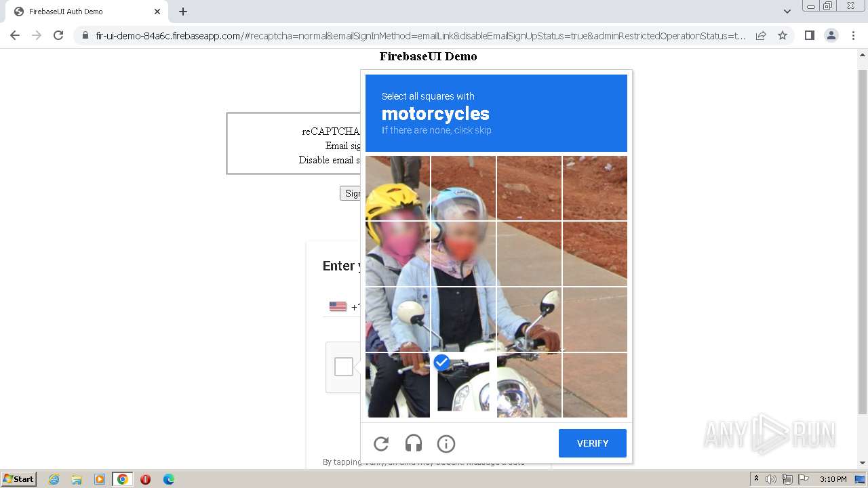Image resolution: width=868 pixels, height=488 pixels.
Task: Bookmark this page with the star icon
Action: point(783,35)
